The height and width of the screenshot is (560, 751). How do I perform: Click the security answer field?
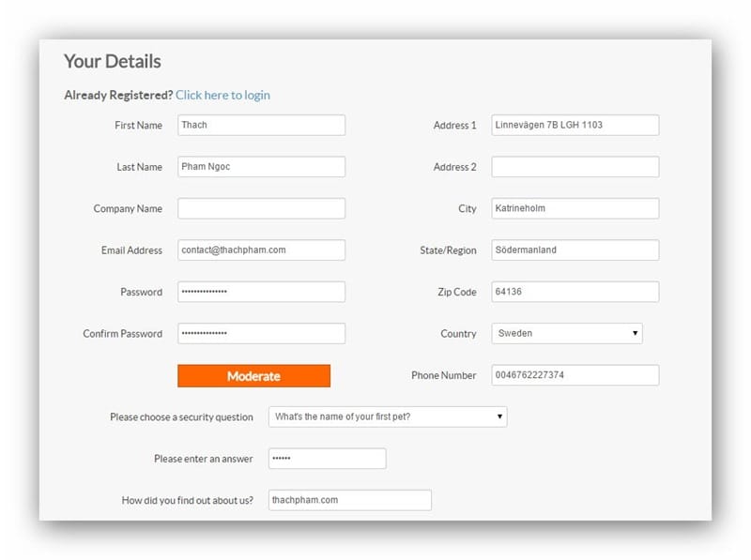click(327, 459)
